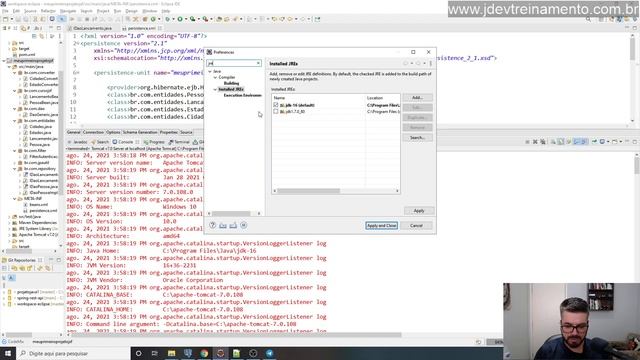Open Preferences help icon
Viewport: 640px width, 360px height.
[213, 225]
